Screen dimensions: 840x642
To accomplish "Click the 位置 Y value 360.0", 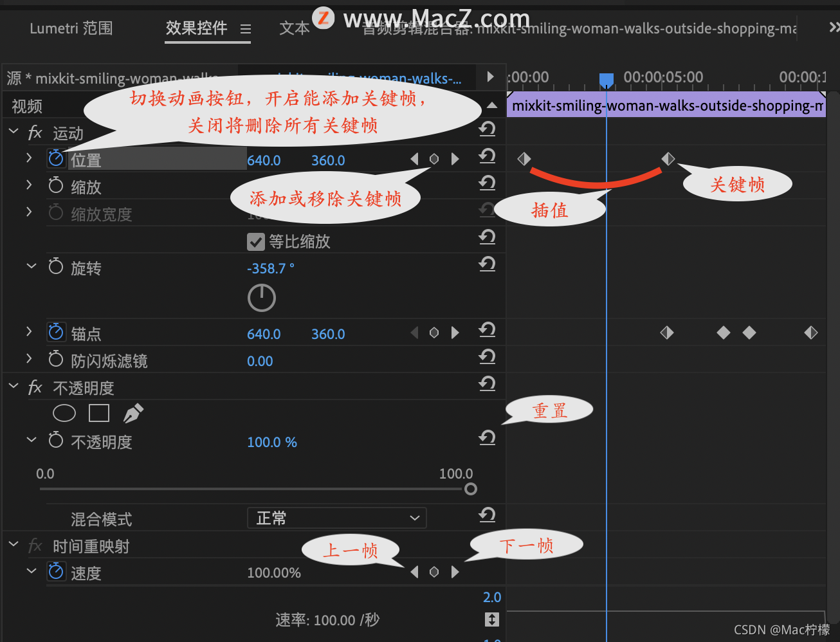I will [328, 160].
